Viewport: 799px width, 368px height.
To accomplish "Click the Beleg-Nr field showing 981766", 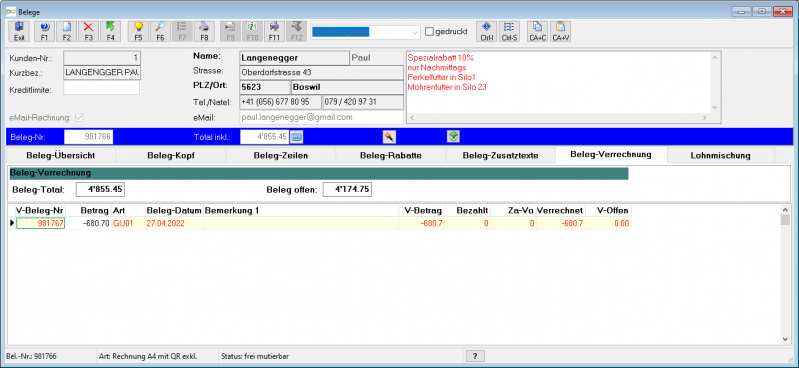I will pyautogui.click(x=89, y=137).
